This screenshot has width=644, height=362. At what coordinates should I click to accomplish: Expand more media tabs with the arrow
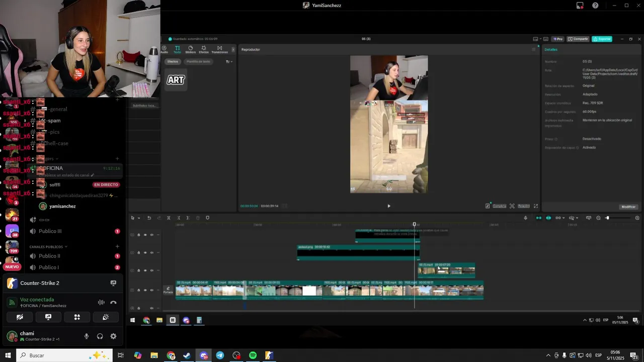(233, 49)
